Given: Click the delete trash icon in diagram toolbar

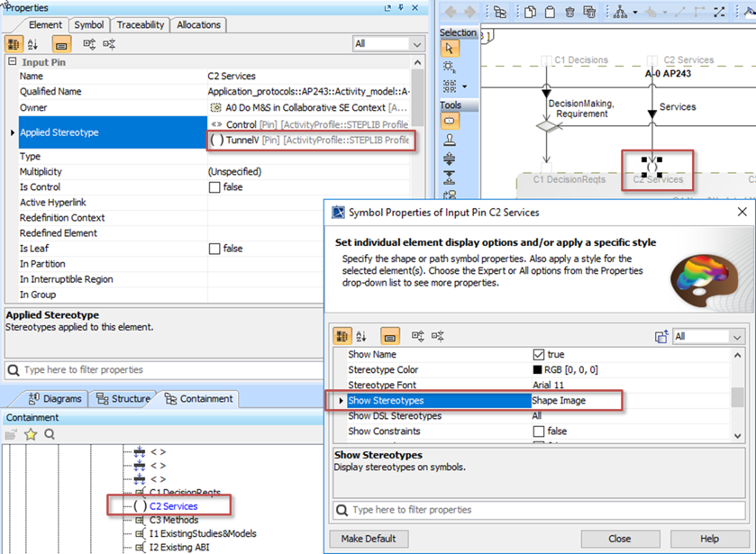Looking at the screenshot, I should point(569,12).
